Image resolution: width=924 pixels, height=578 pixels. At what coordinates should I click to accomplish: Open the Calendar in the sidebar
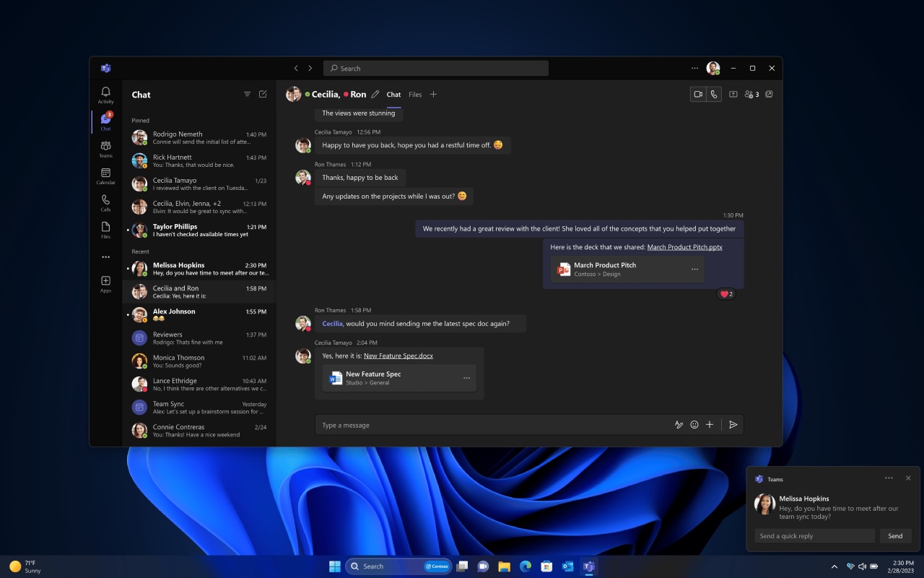pyautogui.click(x=105, y=176)
